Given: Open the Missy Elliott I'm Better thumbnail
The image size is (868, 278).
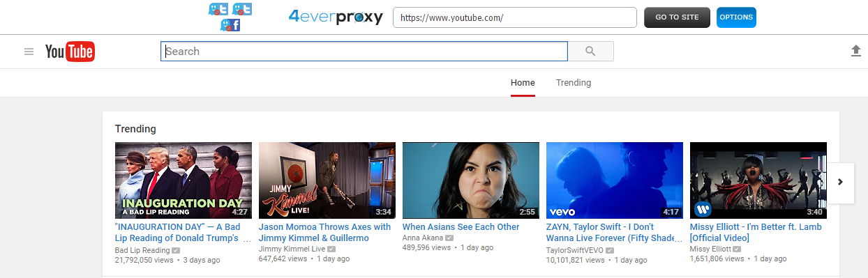Looking at the screenshot, I should click(758, 180).
